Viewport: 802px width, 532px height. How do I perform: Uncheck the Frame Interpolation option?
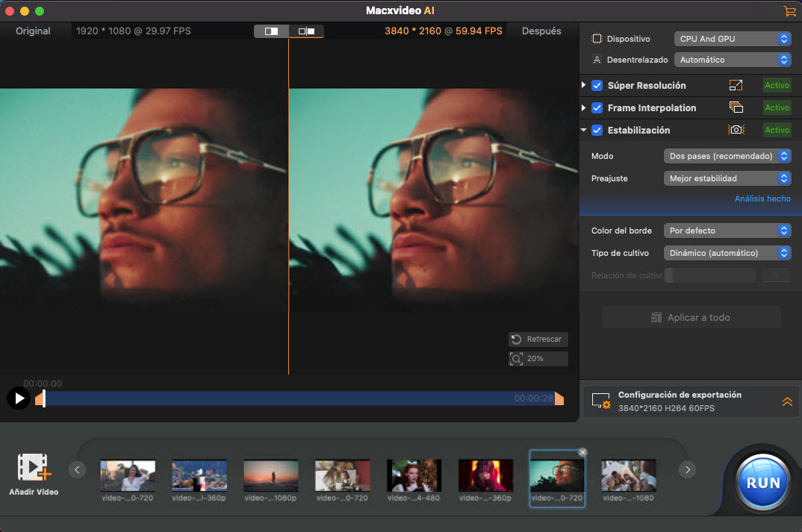pos(597,107)
